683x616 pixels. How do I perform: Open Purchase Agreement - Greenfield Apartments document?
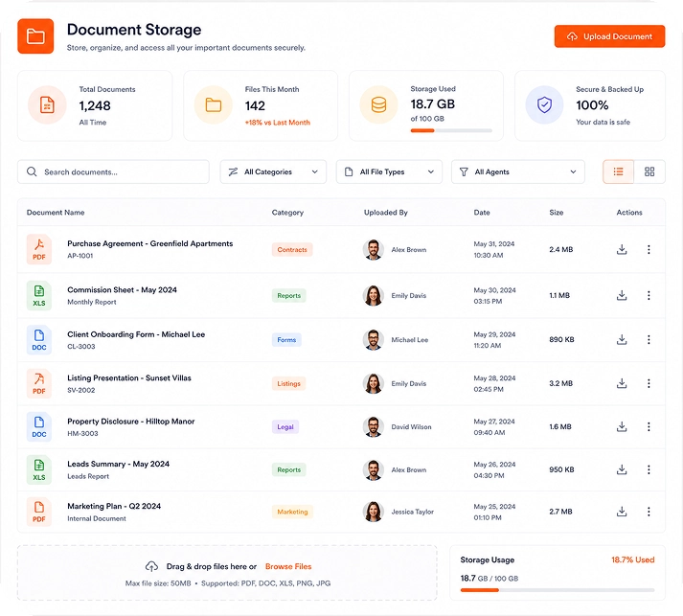(x=149, y=243)
